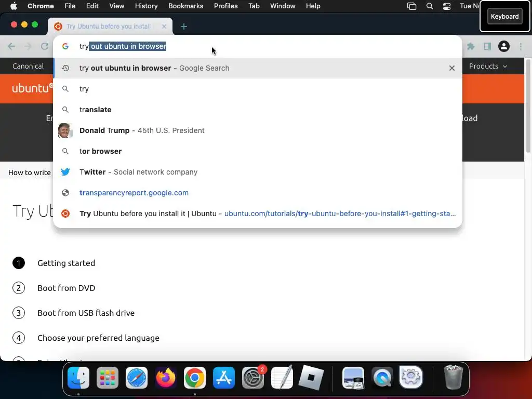Click the Spotlight search icon in menu bar
The width and height of the screenshot is (532, 399).
coord(430,6)
